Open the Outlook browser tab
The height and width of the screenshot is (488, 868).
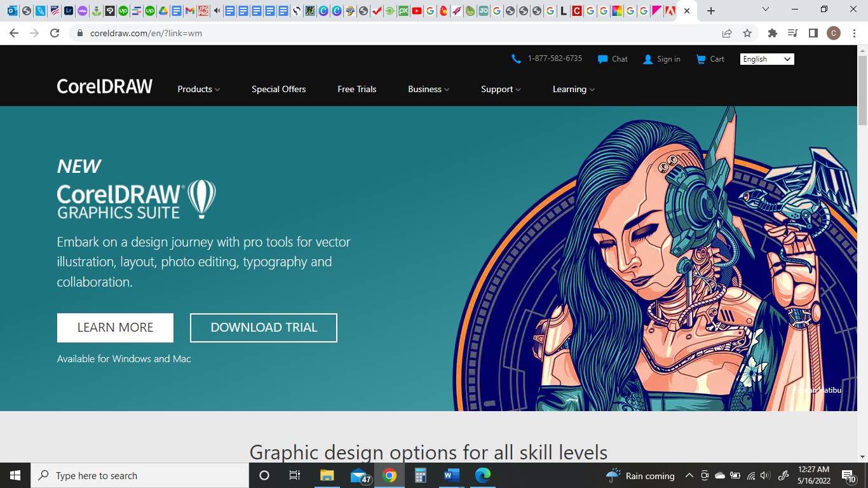click(13, 11)
